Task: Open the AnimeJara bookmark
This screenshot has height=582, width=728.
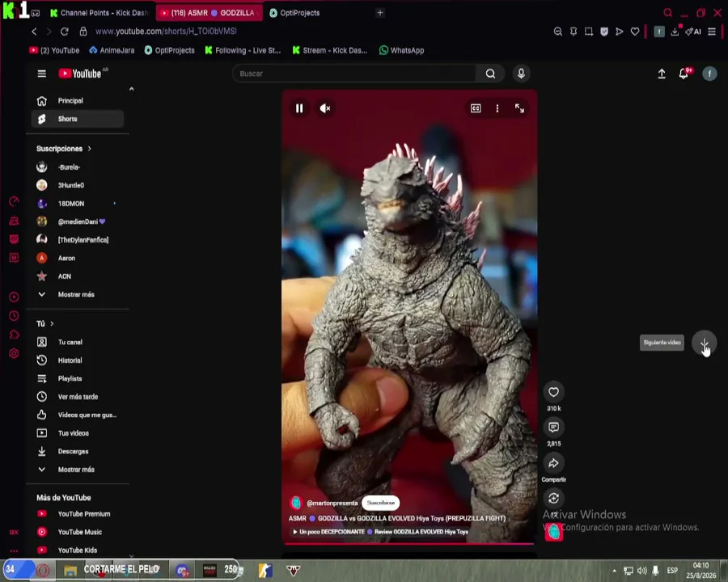Action: point(112,50)
